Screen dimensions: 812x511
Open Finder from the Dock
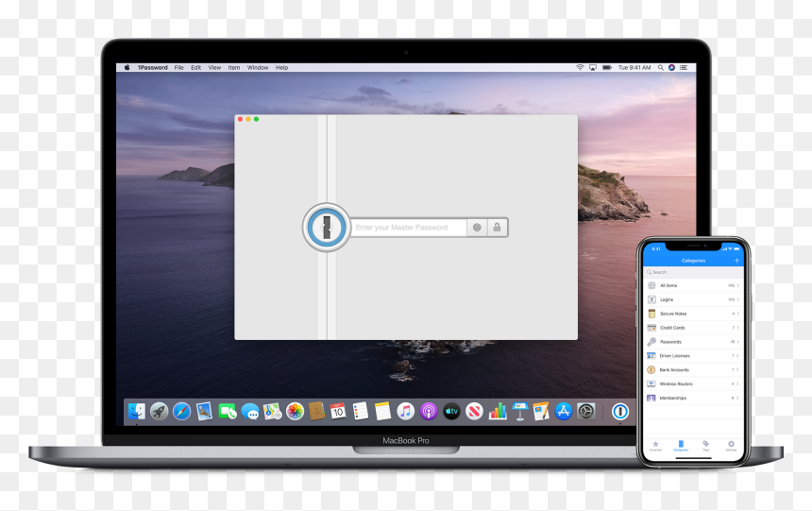pos(137,412)
